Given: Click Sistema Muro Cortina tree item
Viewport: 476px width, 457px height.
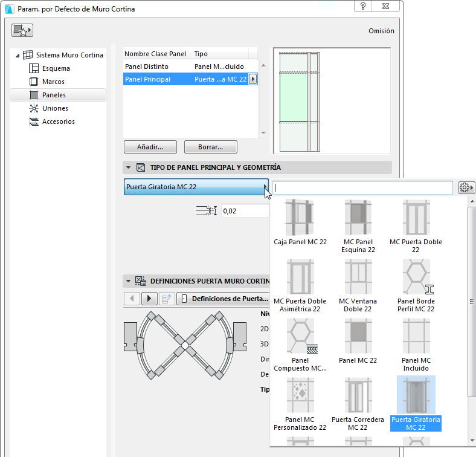Looking at the screenshot, I should 69,55.
